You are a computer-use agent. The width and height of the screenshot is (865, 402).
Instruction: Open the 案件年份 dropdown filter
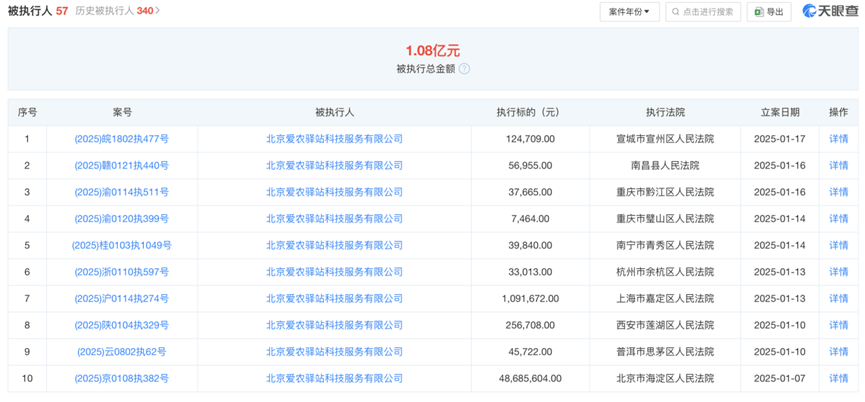[629, 12]
